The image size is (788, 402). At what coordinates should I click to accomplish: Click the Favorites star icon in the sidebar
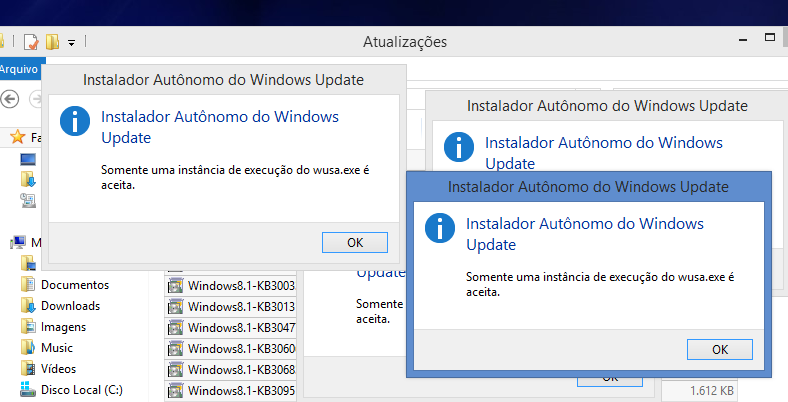point(17,136)
